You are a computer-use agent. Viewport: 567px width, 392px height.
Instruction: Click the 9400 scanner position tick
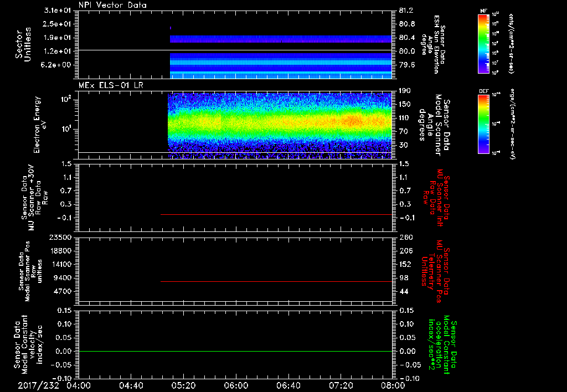point(62,278)
